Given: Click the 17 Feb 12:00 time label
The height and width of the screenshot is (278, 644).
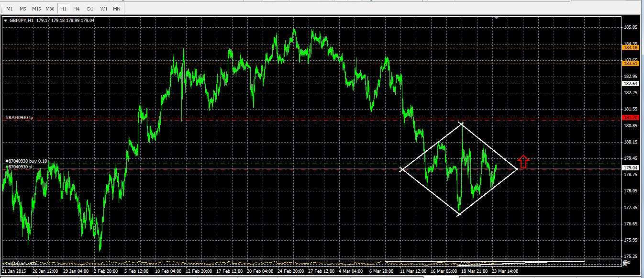Looking at the screenshot, I should (229, 271).
